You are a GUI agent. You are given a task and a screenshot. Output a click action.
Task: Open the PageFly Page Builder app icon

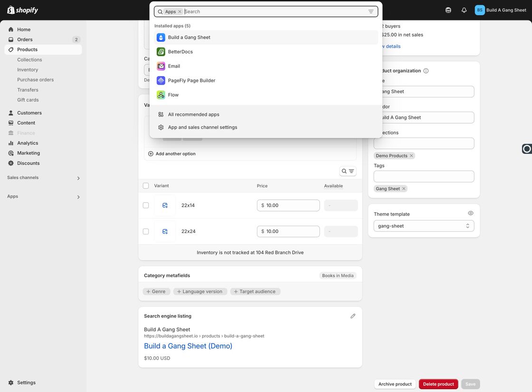[x=161, y=80]
